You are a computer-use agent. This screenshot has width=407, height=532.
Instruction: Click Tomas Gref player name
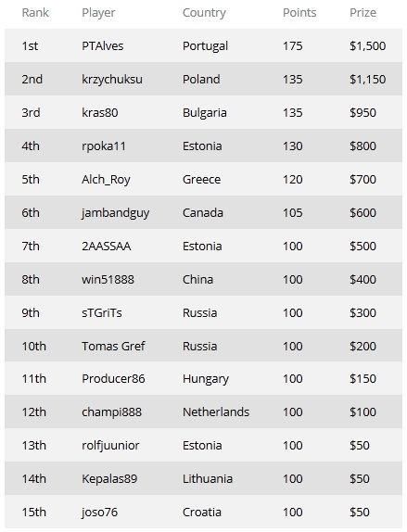tap(113, 346)
